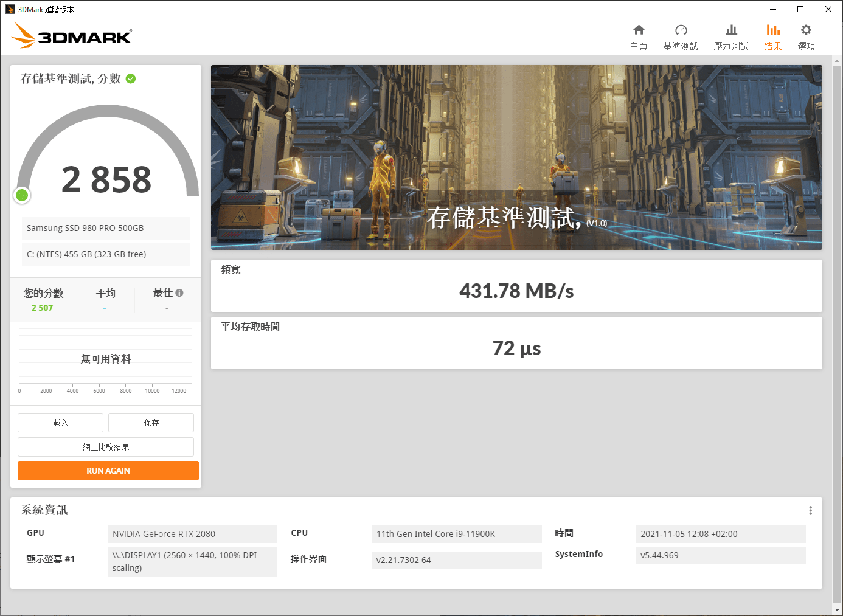Click the green dot on the score gauge
843x616 pixels.
click(x=22, y=195)
